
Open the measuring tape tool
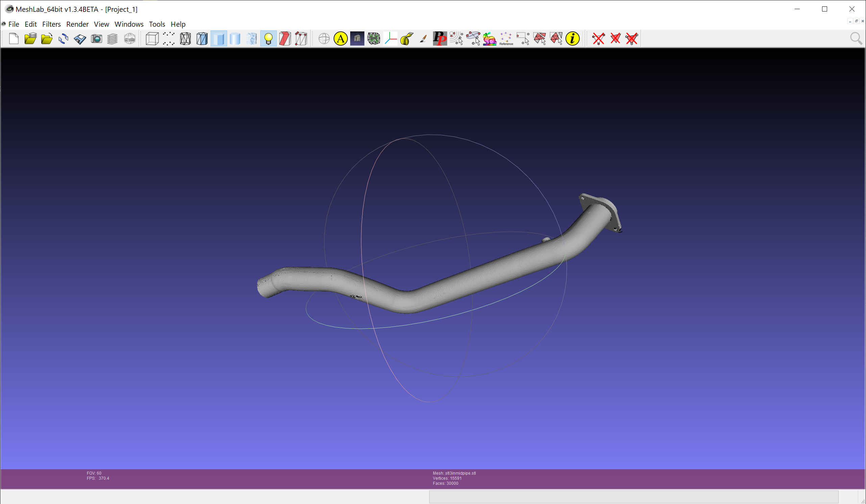tap(407, 39)
